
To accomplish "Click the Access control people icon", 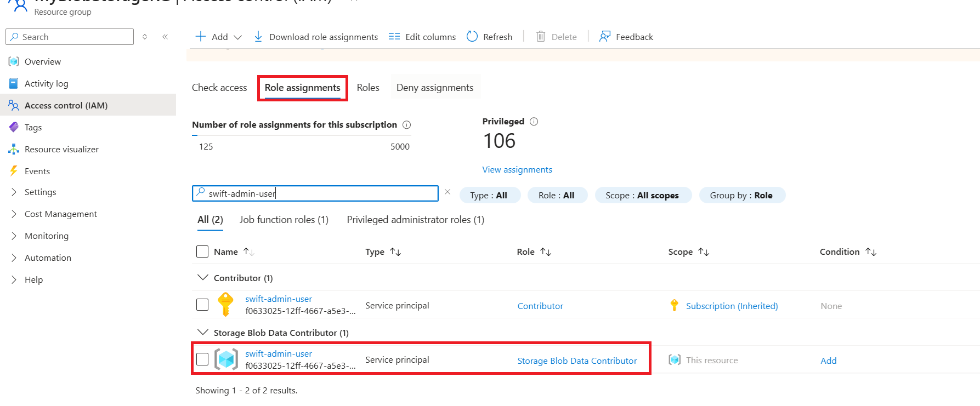I will (14, 105).
